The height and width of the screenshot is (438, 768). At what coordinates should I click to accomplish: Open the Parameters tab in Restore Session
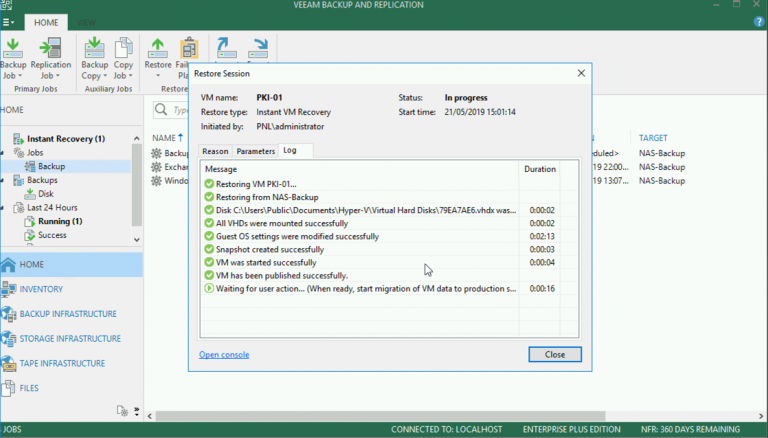pos(255,151)
